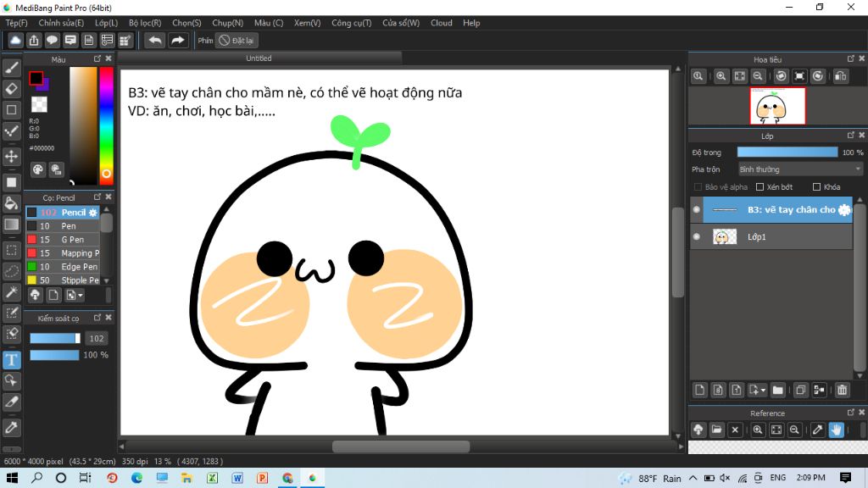Select the Magic Wand tool
868x488 pixels.
click(x=12, y=292)
